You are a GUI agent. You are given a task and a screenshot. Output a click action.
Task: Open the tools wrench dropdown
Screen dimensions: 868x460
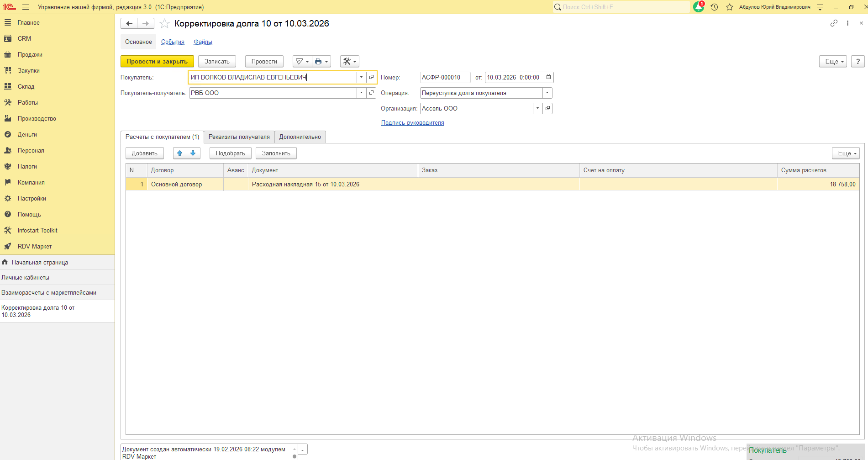(350, 61)
